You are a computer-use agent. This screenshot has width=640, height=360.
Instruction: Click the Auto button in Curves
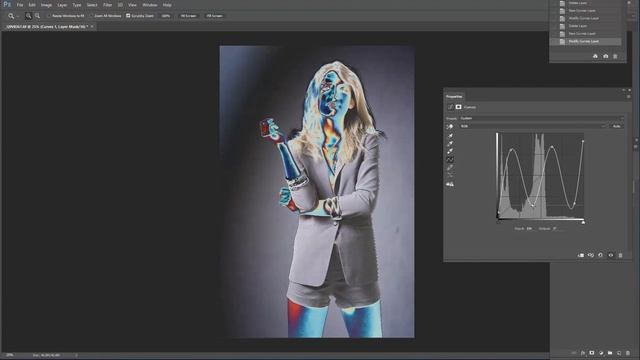tap(617, 126)
